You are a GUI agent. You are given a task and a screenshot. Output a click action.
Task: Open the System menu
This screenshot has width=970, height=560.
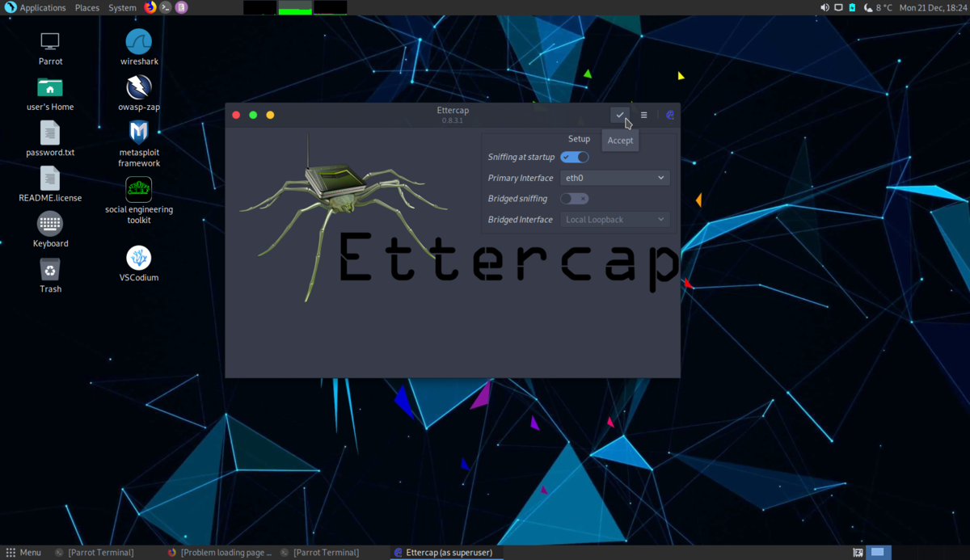coord(122,7)
